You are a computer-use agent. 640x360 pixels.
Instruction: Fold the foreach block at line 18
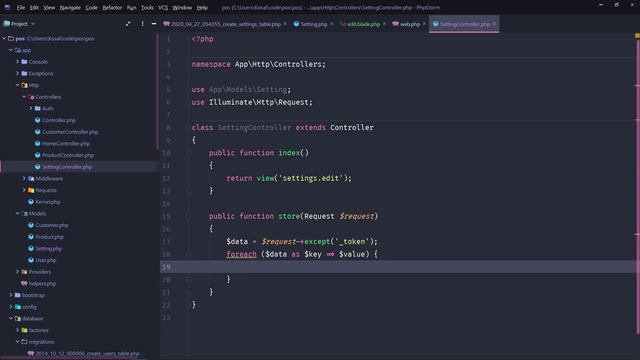pos(188,254)
